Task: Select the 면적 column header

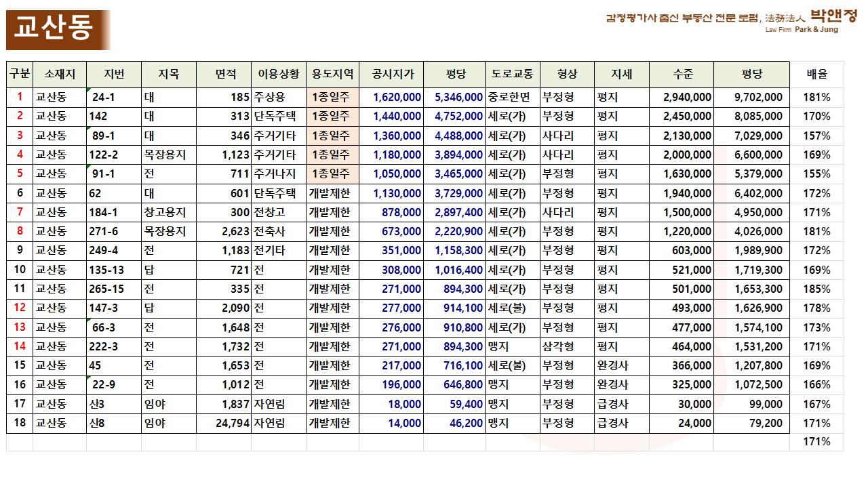Action: [x=224, y=75]
